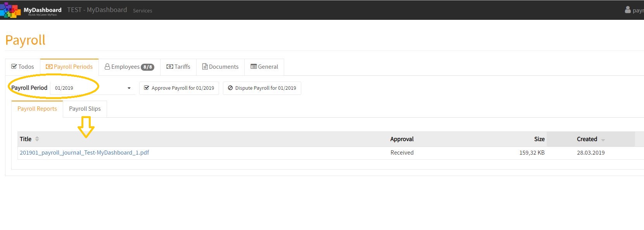The image size is (644, 230).
Task: Dispute Payroll for 01/2019
Action: coord(262,88)
